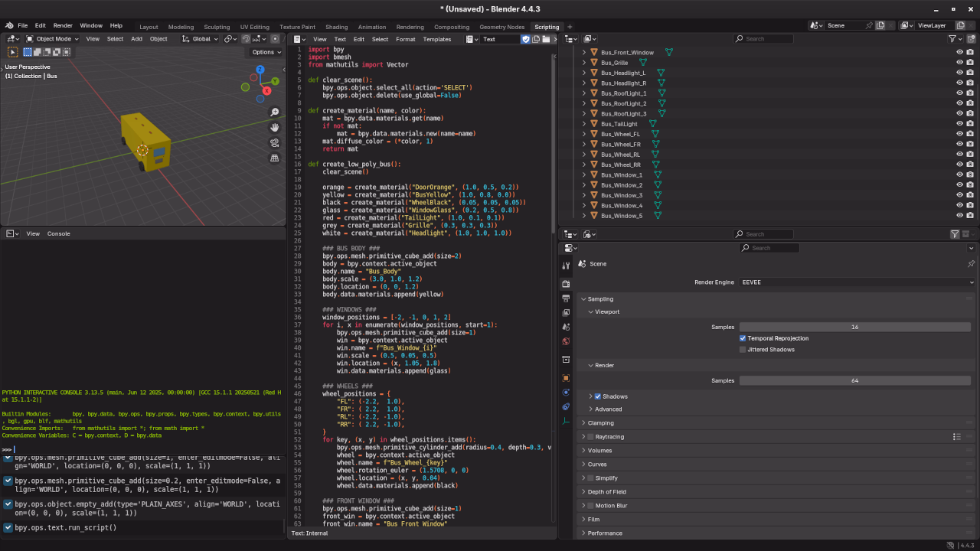Open the Render Engine EEVEE dropdown
Screen dimensions: 980x551
click(x=857, y=282)
